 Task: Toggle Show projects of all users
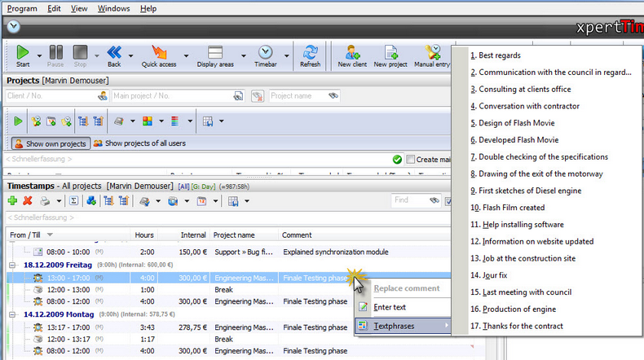coord(139,143)
